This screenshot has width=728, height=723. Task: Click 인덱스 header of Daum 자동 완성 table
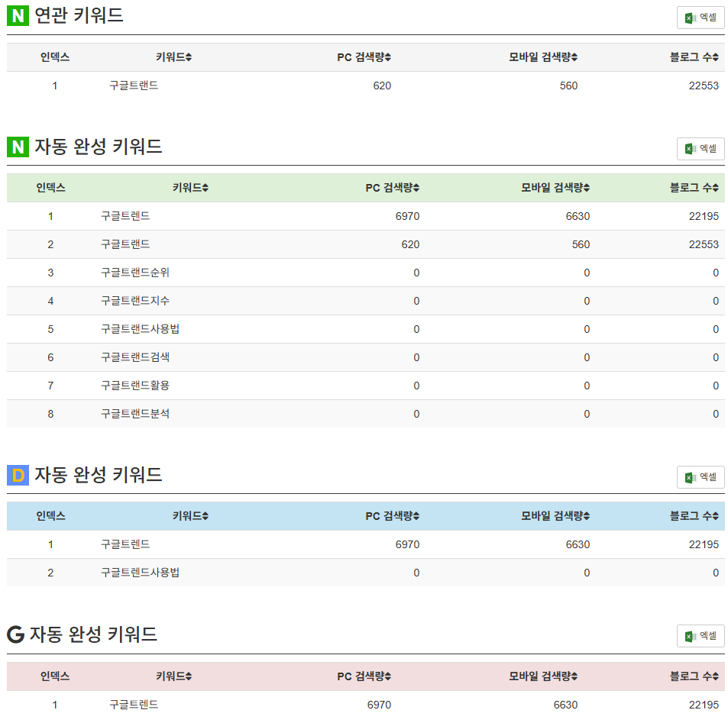click(x=50, y=515)
